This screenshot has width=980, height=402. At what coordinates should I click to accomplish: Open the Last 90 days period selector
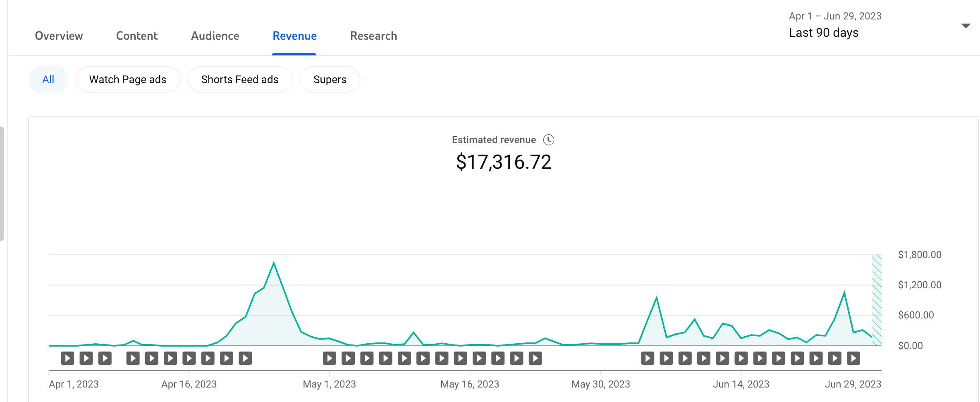click(823, 33)
